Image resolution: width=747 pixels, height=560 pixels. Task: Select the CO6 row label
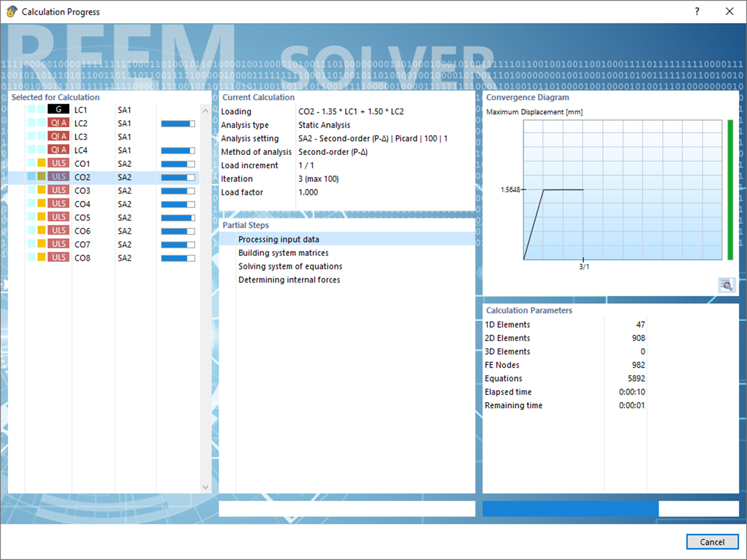coord(82,231)
